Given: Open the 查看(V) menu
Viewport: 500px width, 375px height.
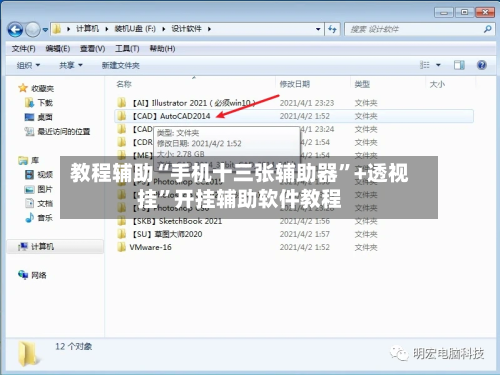Looking at the screenshot, I should pos(92,49).
